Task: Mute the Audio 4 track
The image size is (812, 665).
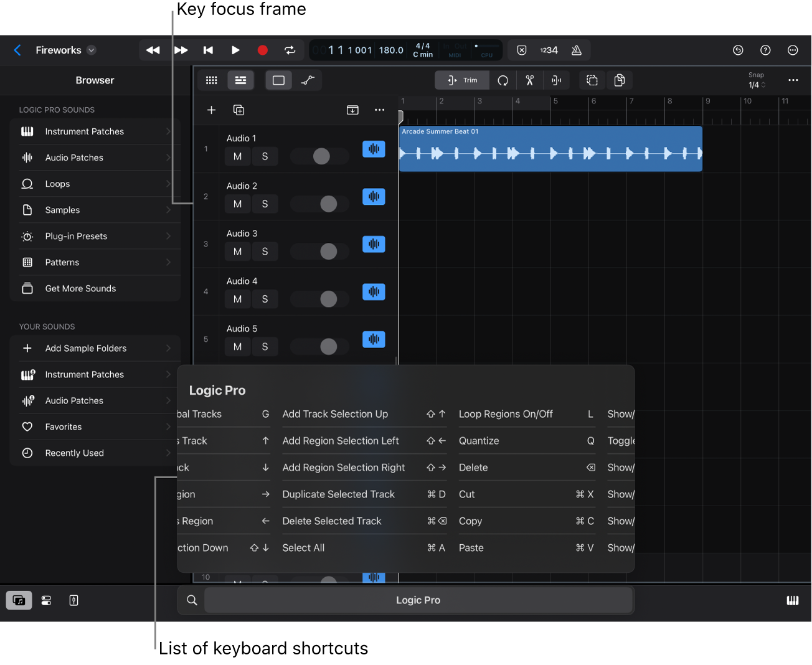Action: coord(238,299)
